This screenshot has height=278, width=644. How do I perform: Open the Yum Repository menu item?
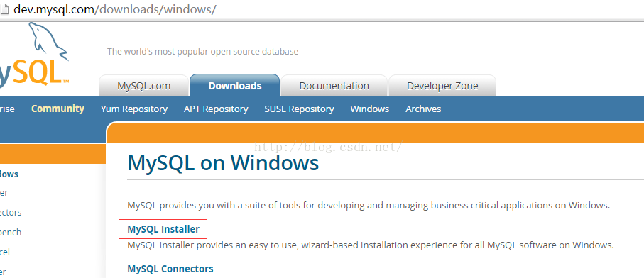coord(134,109)
